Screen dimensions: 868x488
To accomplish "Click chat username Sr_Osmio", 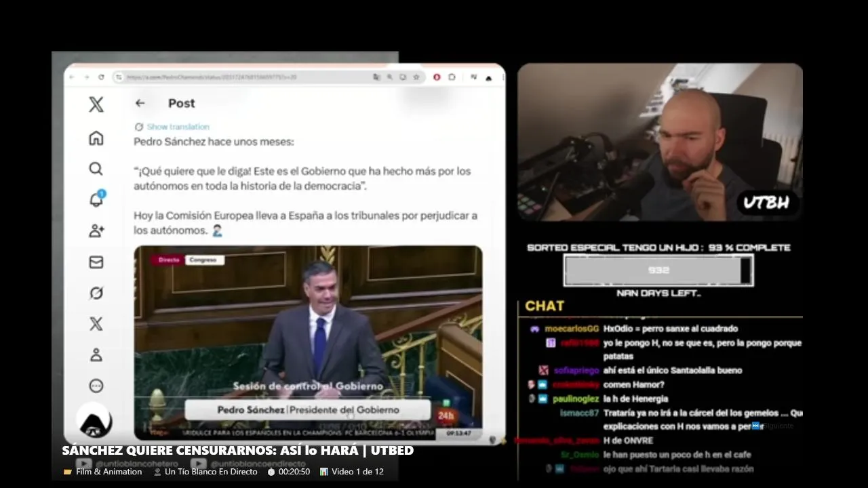I will (580, 455).
